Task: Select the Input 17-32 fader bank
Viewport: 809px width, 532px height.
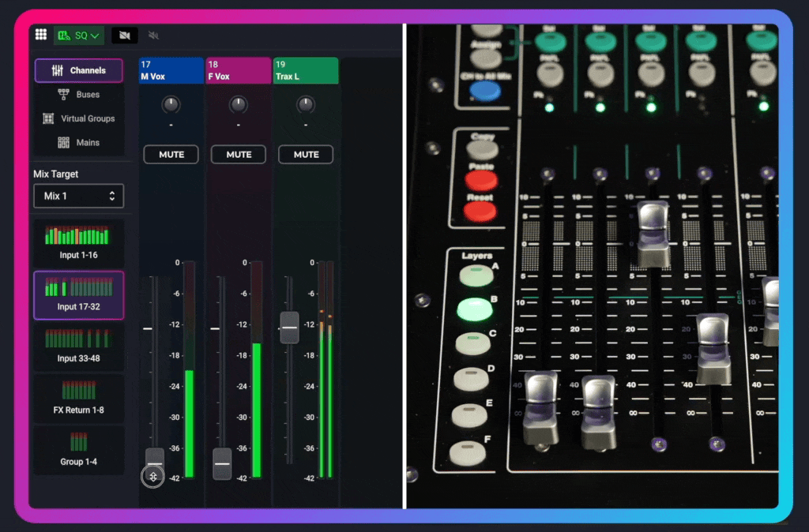Action: 78,295
